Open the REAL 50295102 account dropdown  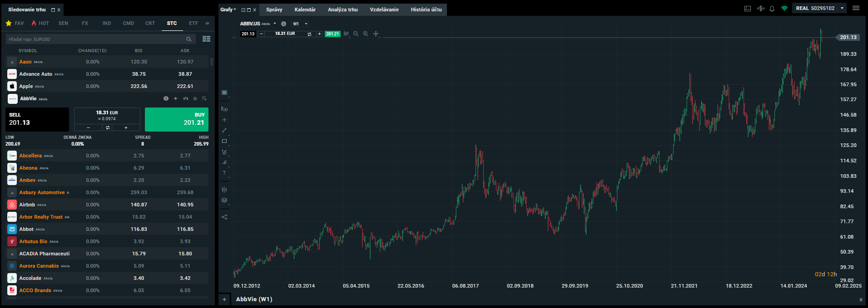[x=842, y=8]
